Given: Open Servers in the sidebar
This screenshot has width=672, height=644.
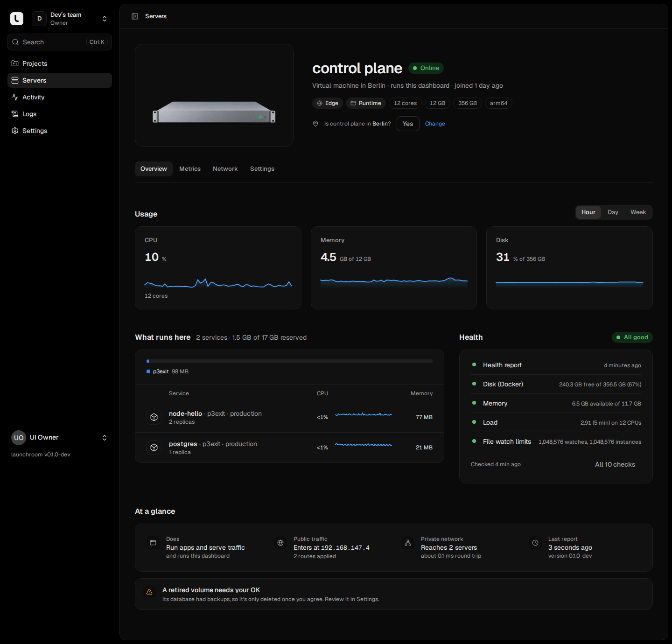Looking at the screenshot, I should [60, 80].
